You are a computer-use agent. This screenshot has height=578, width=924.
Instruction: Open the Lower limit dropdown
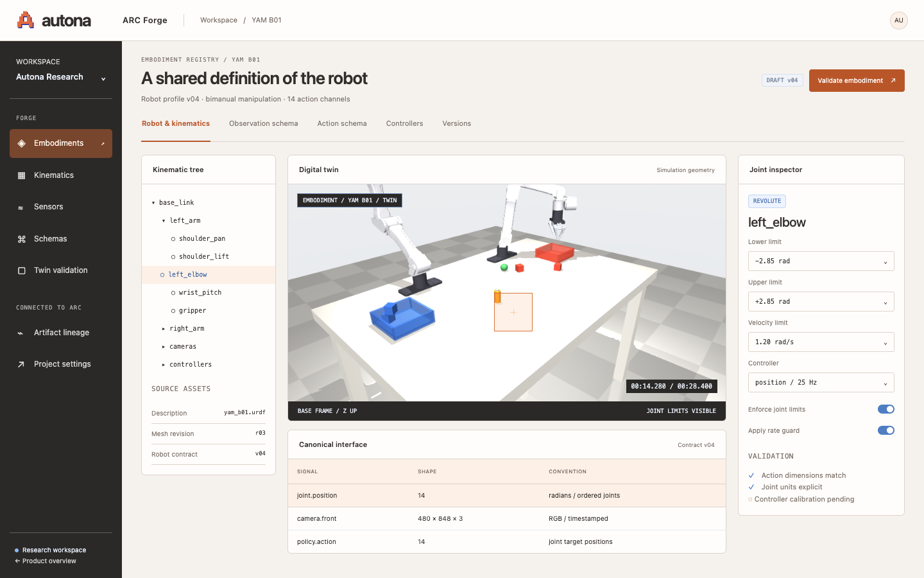point(821,261)
